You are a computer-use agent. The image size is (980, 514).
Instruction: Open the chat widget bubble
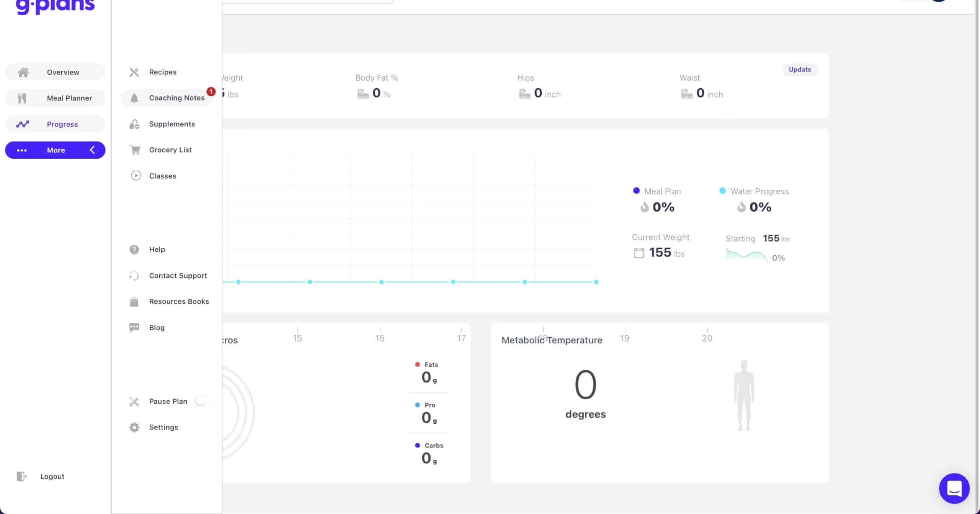[954, 488]
